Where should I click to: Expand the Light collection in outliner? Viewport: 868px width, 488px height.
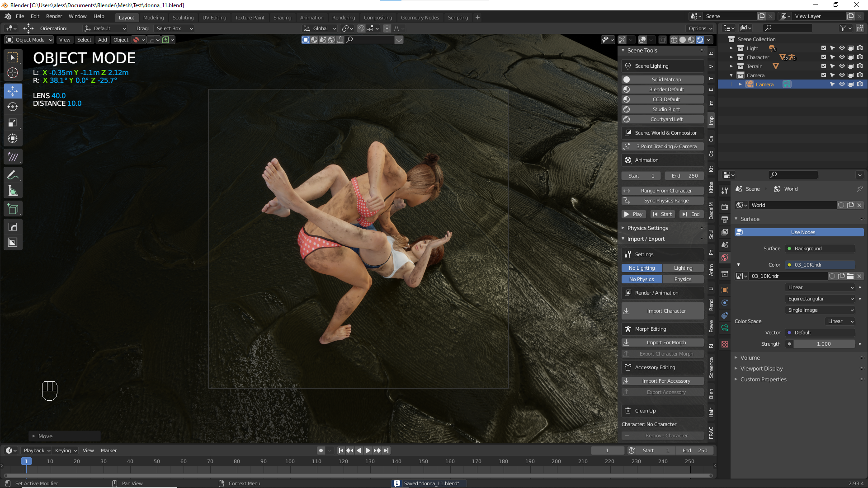point(731,48)
